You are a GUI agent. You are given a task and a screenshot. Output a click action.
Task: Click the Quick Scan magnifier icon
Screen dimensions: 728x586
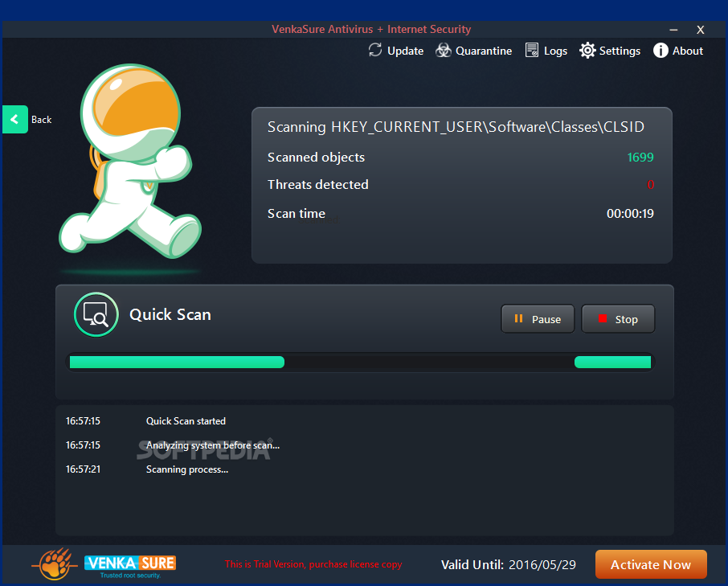pyautogui.click(x=96, y=314)
